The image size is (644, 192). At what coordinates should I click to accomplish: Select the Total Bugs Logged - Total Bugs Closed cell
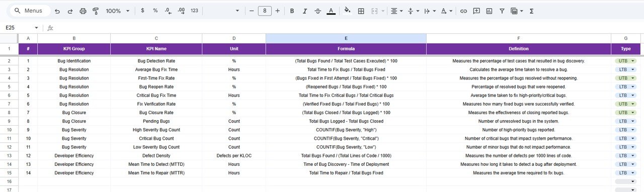click(x=346, y=121)
